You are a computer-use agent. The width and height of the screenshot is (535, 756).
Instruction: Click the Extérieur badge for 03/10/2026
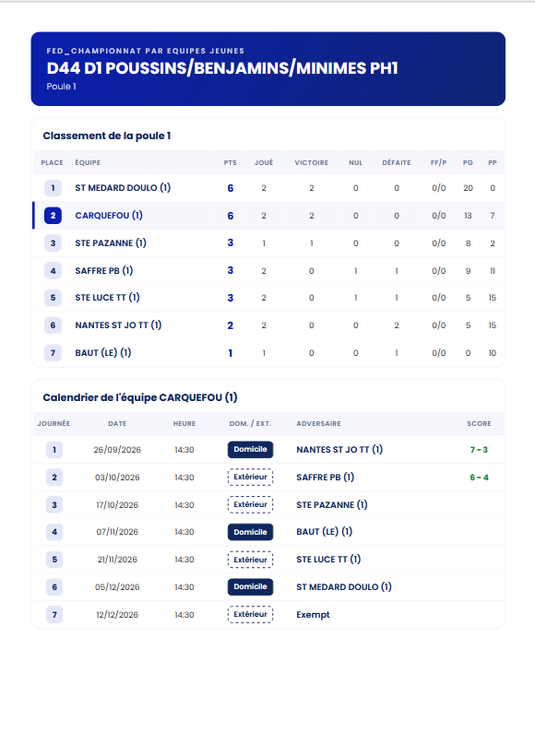click(250, 477)
